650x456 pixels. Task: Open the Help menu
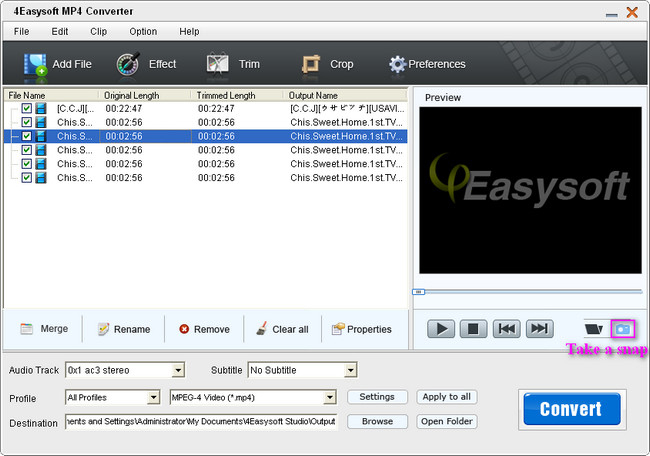pyautogui.click(x=189, y=32)
